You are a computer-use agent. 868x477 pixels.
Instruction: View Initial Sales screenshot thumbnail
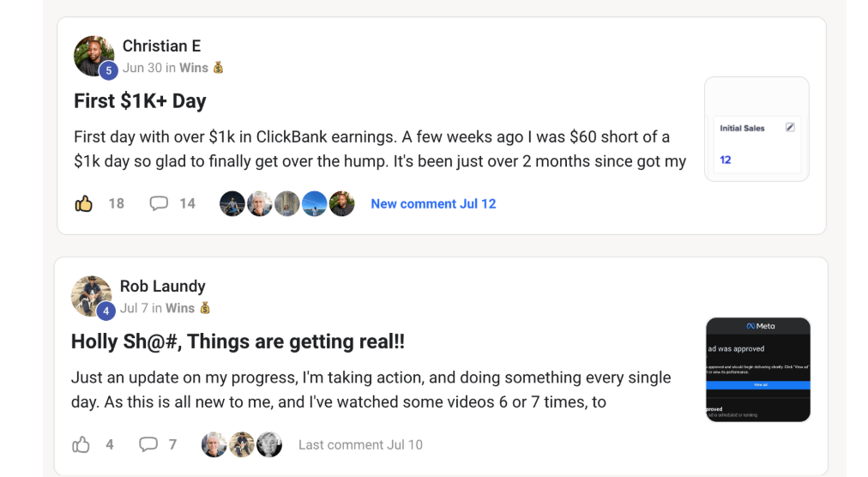tap(756, 130)
